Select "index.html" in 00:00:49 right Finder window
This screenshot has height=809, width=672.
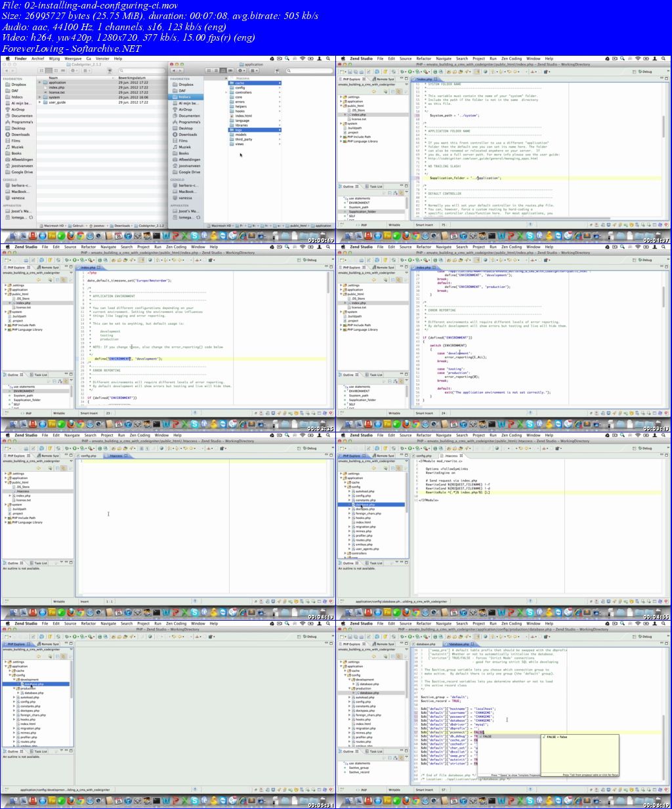243,116
